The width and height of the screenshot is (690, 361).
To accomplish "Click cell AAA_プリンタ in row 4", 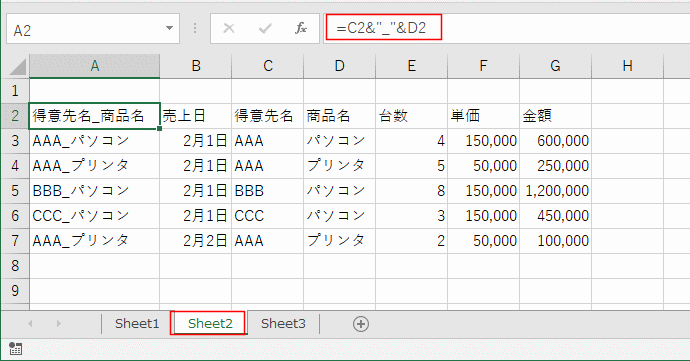I will 94,166.
